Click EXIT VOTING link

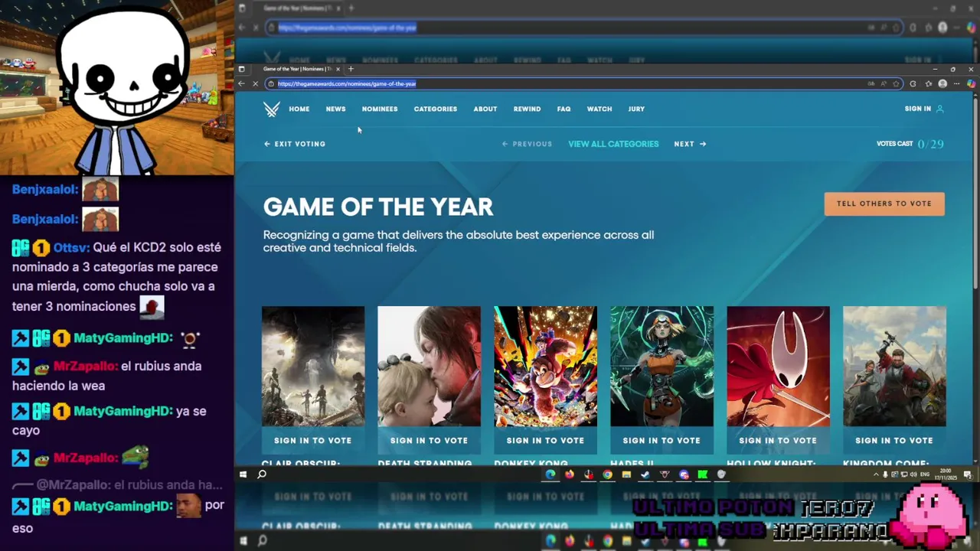pos(295,144)
